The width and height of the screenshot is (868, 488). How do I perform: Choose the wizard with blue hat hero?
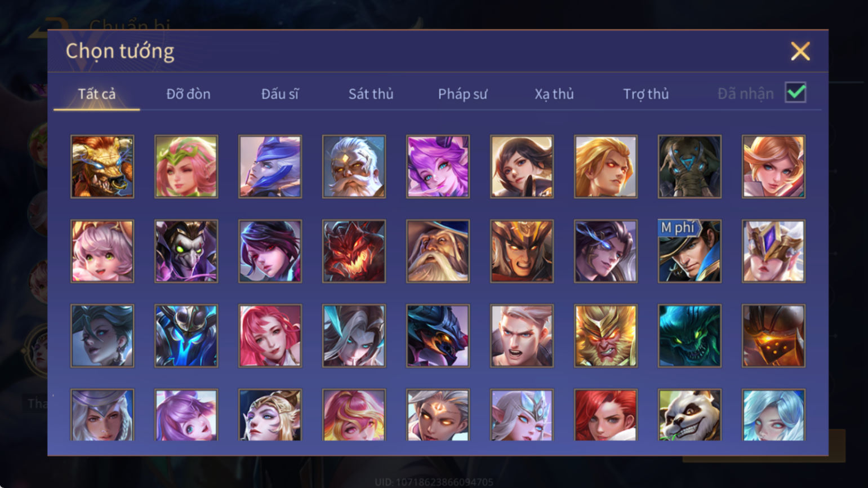point(438,251)
